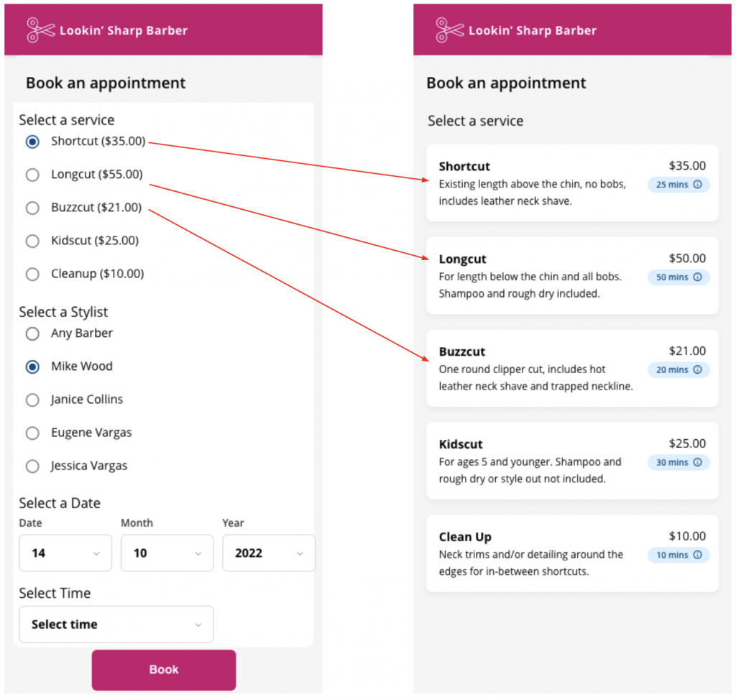Click the 30 mins duration chip on Kidscut
This screenshot has width=736, height=700.
(678, 462)
